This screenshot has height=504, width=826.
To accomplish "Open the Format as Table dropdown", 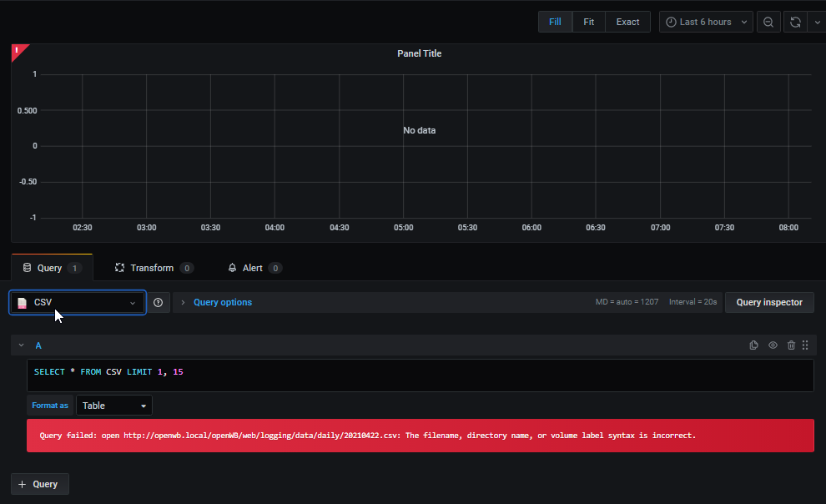I will tap(114, 406).
